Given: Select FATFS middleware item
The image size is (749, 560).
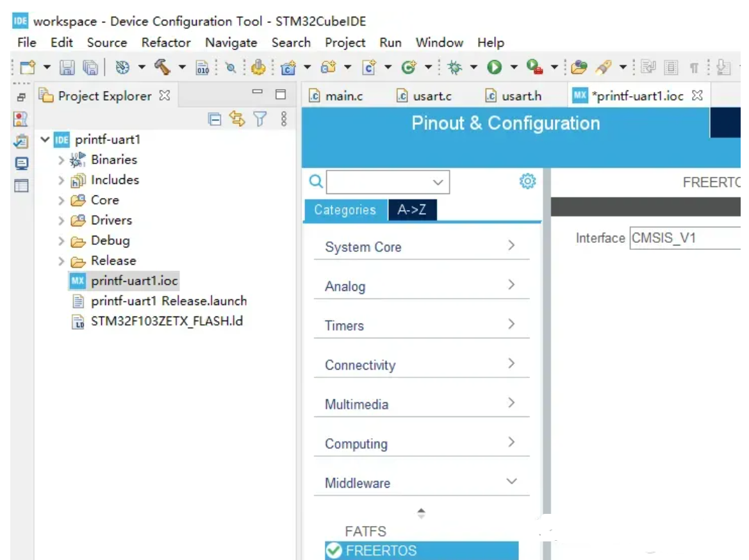Looking at the screenshot, I should tap(365, 531).
